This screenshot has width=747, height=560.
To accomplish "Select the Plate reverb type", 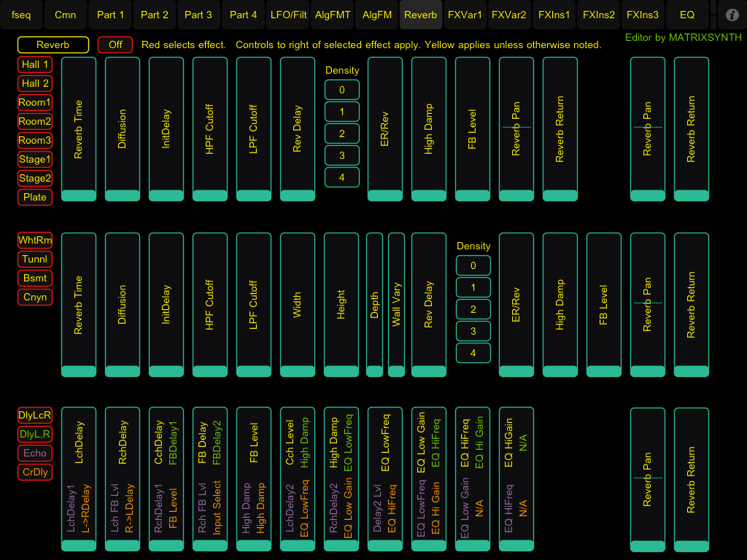I will click(x=35, y=198).
